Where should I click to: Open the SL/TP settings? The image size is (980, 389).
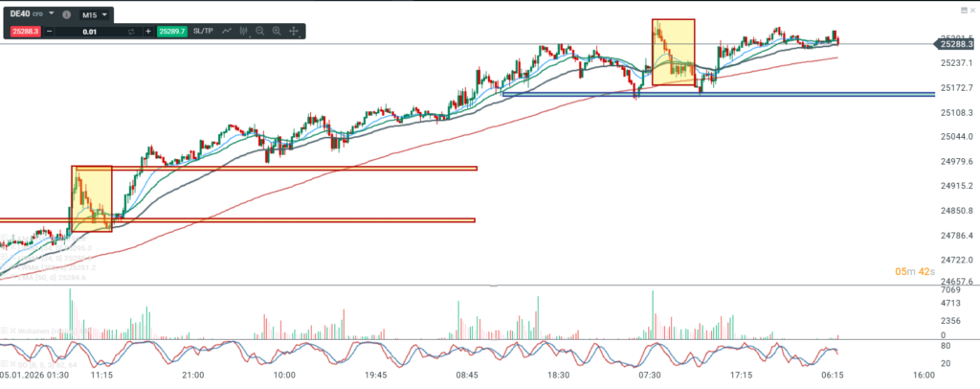click(x=203, y=32)
